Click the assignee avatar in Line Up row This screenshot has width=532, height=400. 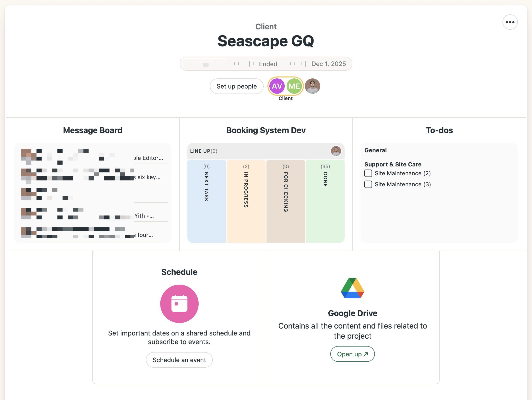336,151
